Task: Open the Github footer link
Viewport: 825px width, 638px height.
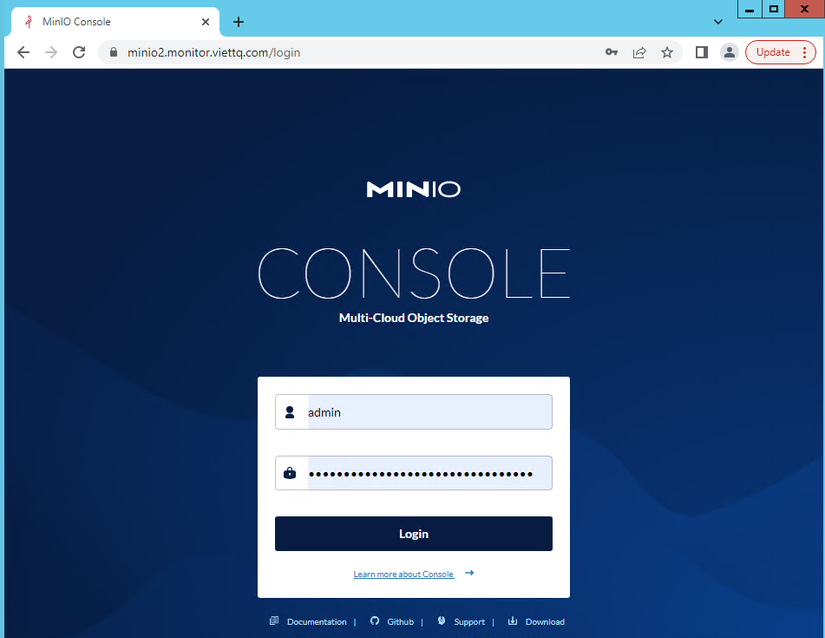Action: coord(400,622)
